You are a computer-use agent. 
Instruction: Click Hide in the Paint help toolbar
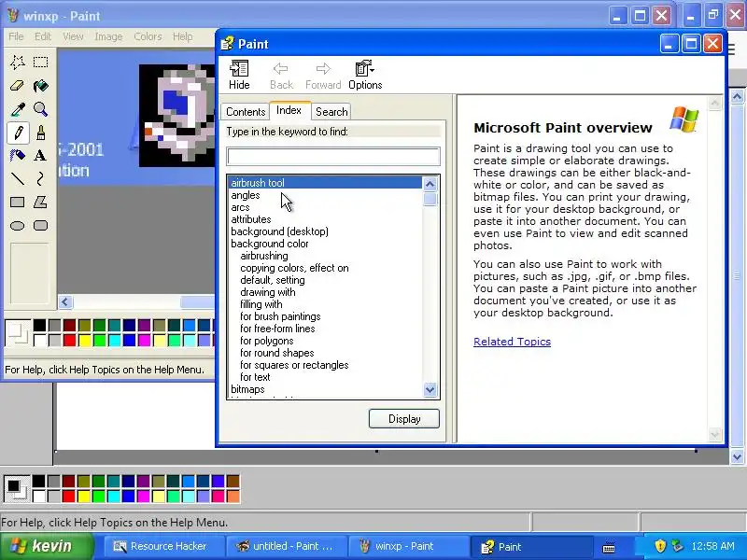pos(239,75)
